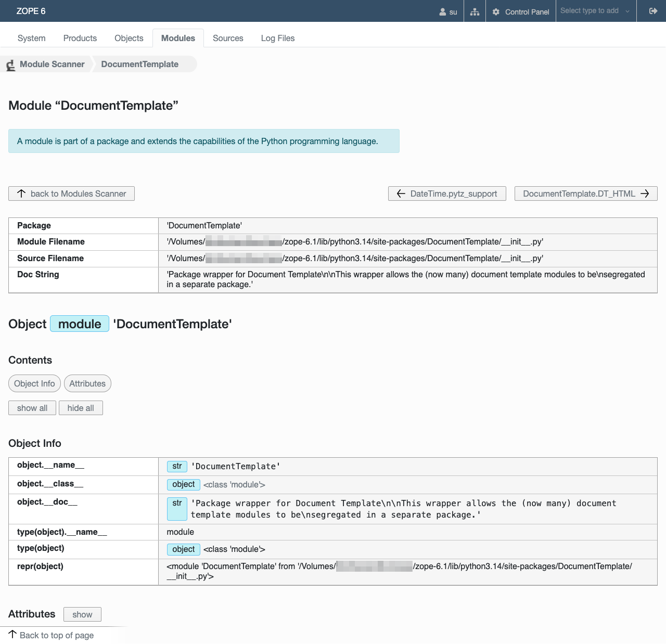Screen dimensions: 666x644
Task: Click object badge in type(object) row
Action: coord(184,549)
